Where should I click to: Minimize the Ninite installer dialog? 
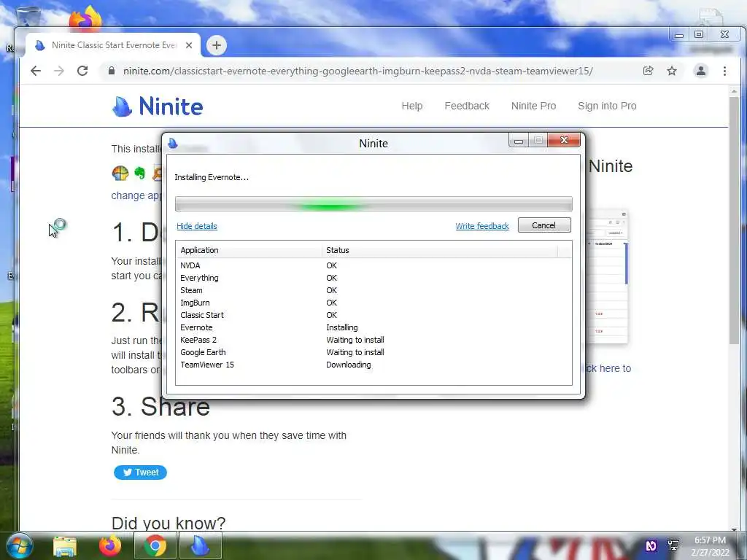[519, 141]
